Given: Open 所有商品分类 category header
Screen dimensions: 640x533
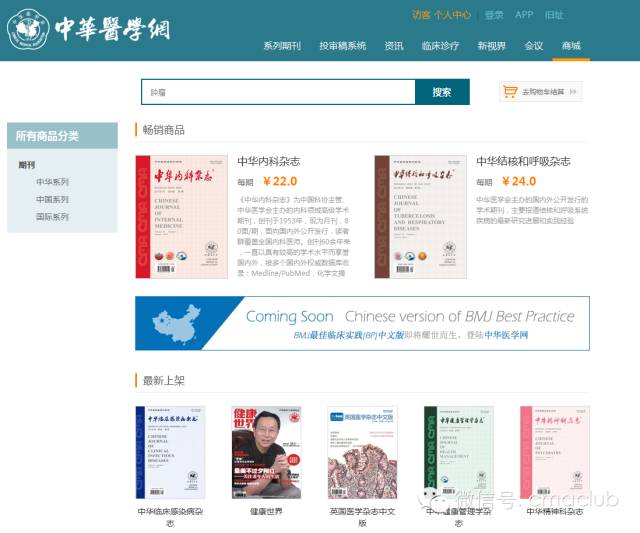Looking at the screenshot, I should pos(62,136).
